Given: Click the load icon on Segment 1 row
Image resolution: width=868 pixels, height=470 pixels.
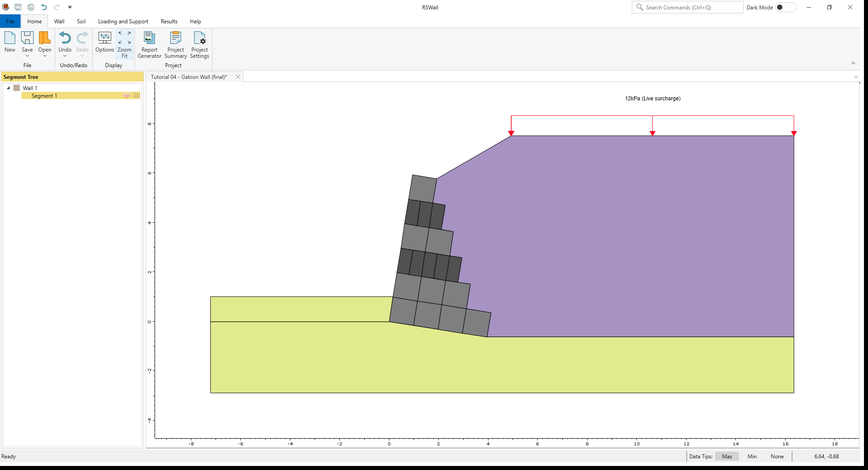Looking at the screenshot, I should coord(127,96).
